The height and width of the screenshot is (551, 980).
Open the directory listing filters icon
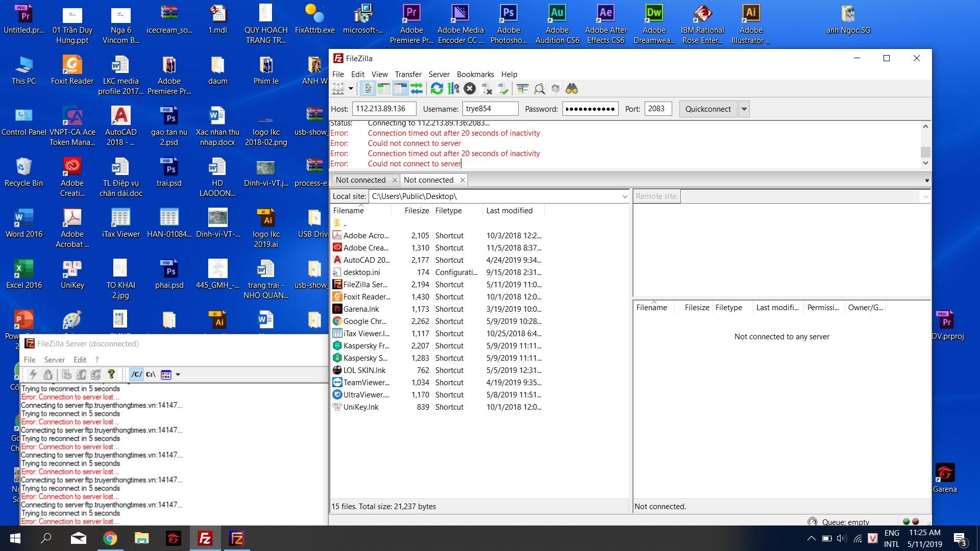tap(522, 89)
